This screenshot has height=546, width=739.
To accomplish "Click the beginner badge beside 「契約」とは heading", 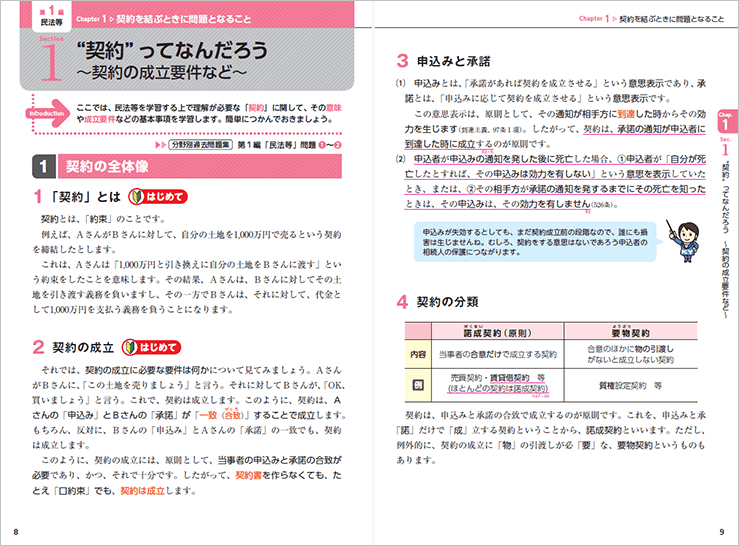I will tap(158, 197).
